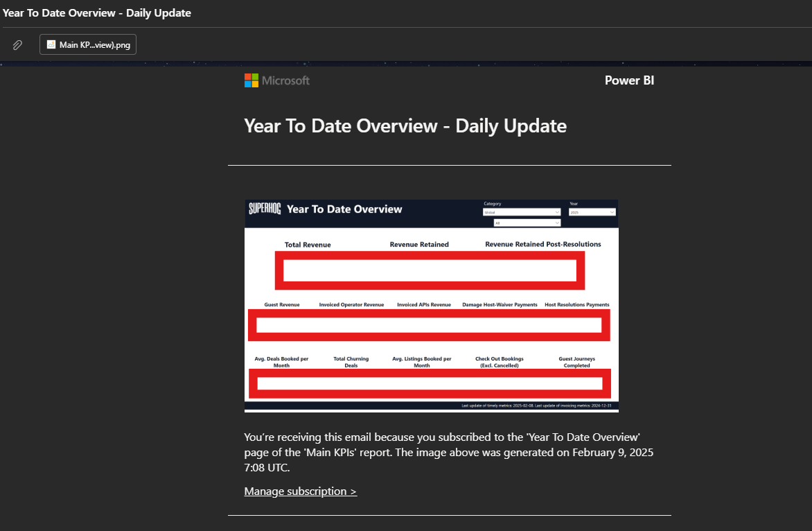Open the Main KPI view PNG attachment

88,45
